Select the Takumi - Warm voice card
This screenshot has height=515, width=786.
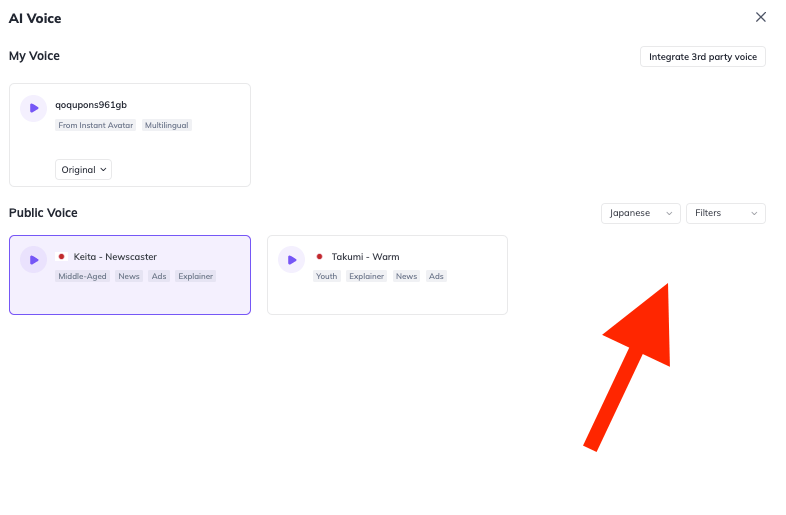[x=387, y=275]
